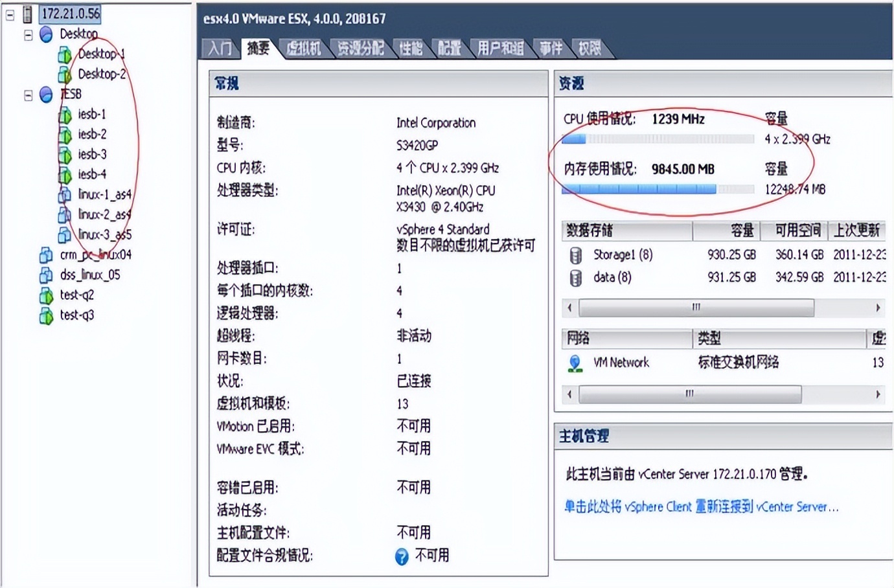Click the linux-2_as4 VM icon

pyautogui.click(x=65, y=216)
